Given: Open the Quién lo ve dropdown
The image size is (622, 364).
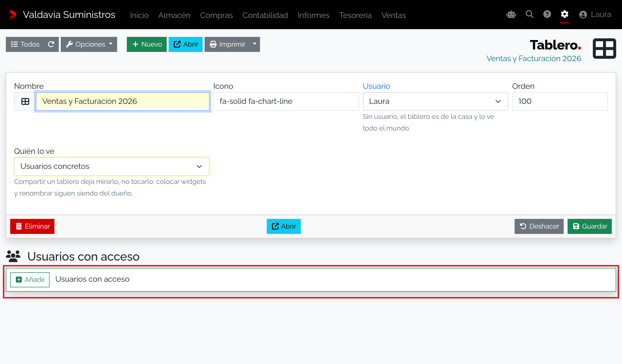Looking at the screenshot, I should pyautogui.click(x=112, y=167).
